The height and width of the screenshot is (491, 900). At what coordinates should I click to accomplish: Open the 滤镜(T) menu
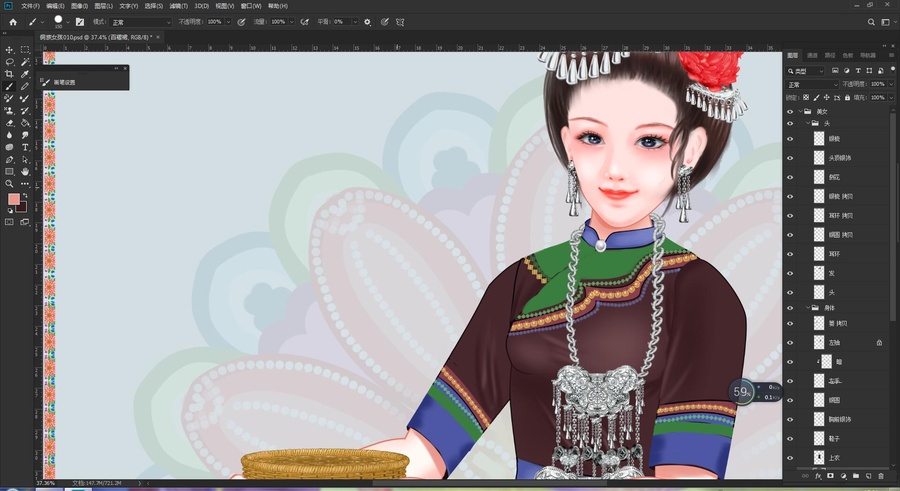click(x=179, y=6)
